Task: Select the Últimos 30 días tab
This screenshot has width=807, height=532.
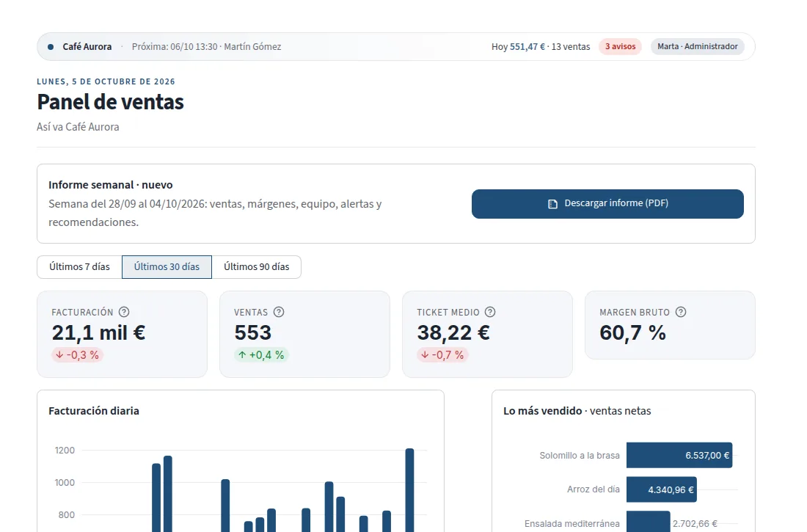Action: (167, 267)
